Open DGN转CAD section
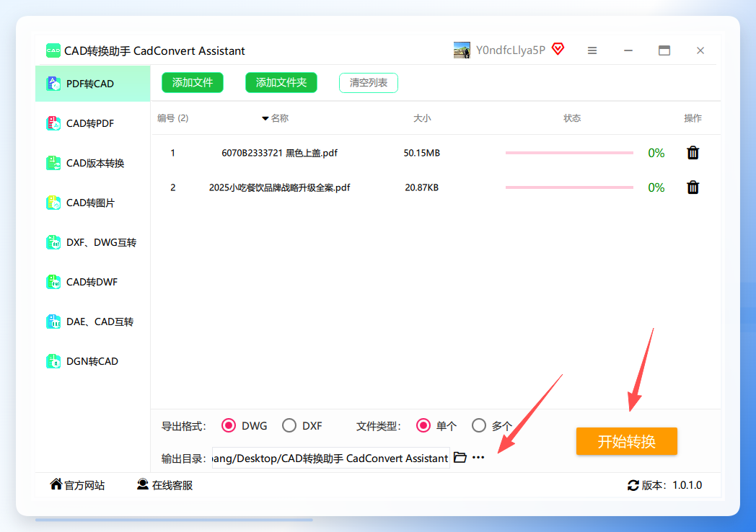The image size is (756, 532). [x=92, y=361]
